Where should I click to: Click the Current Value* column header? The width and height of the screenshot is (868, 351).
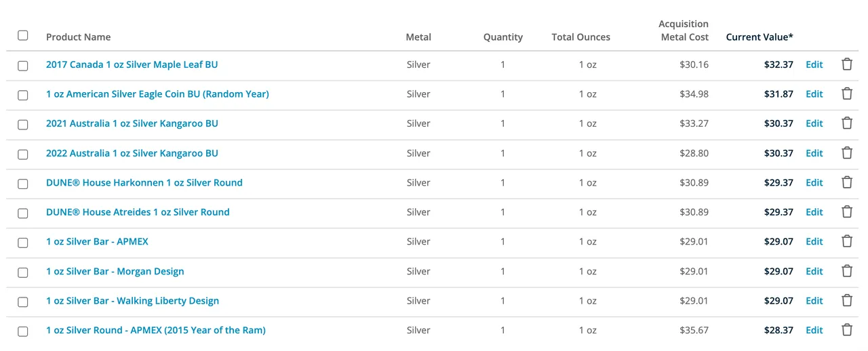click(x=759, y=37)
